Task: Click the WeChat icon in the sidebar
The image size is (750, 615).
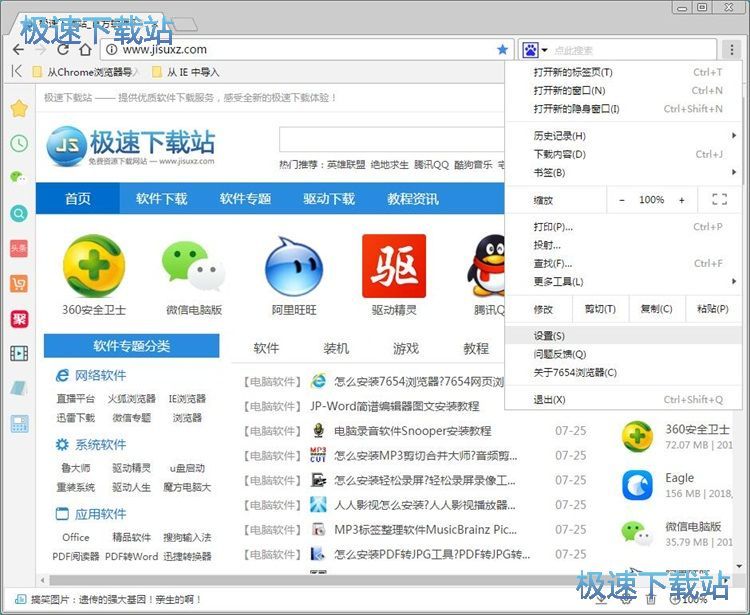Action: tap(18, 178)
